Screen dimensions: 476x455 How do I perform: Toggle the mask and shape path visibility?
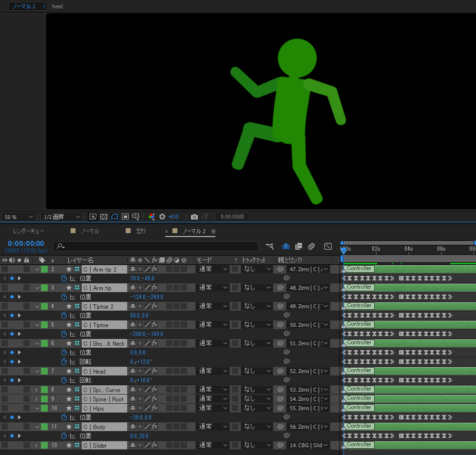[114, 217]
